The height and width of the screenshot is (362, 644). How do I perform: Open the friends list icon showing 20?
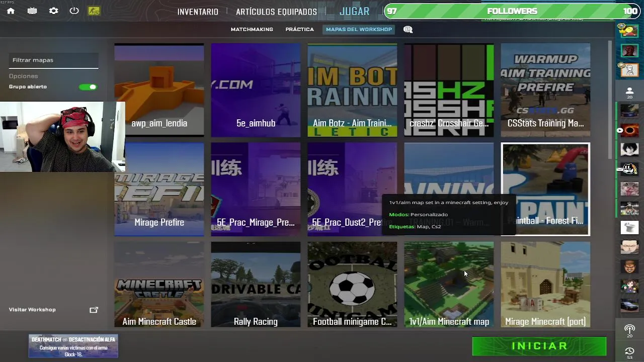tap(629, 93)
